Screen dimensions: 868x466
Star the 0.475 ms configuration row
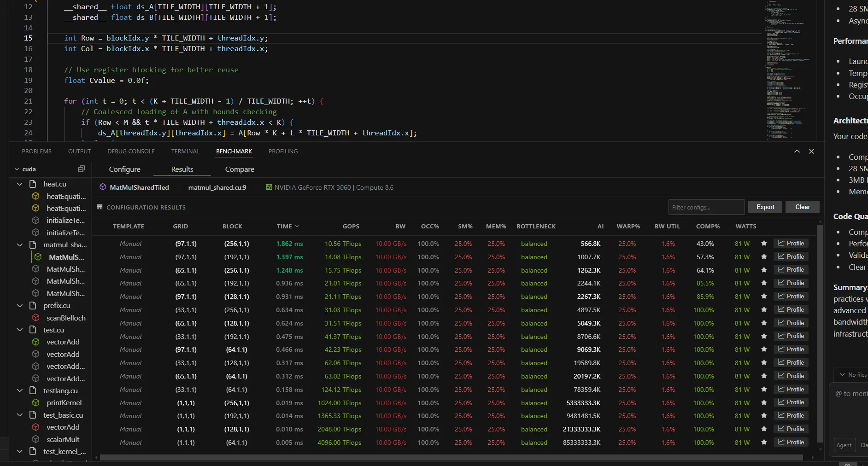pos(763,337)
